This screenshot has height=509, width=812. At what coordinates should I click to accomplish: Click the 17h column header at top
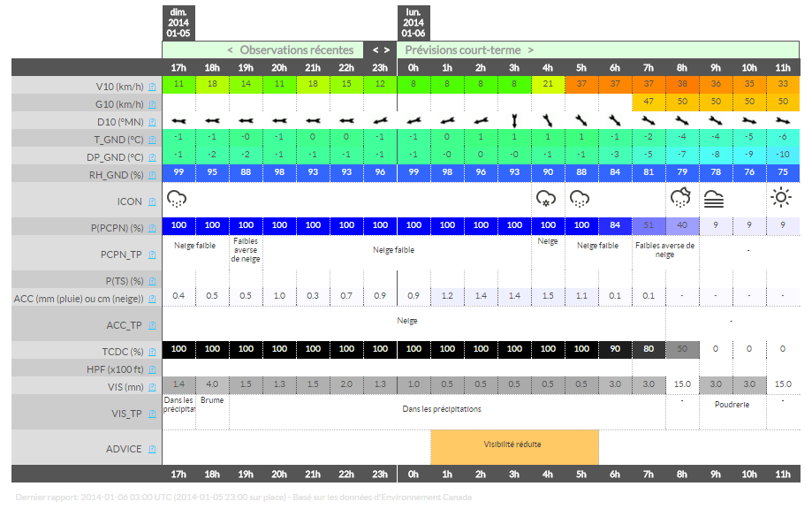point(178,68)
